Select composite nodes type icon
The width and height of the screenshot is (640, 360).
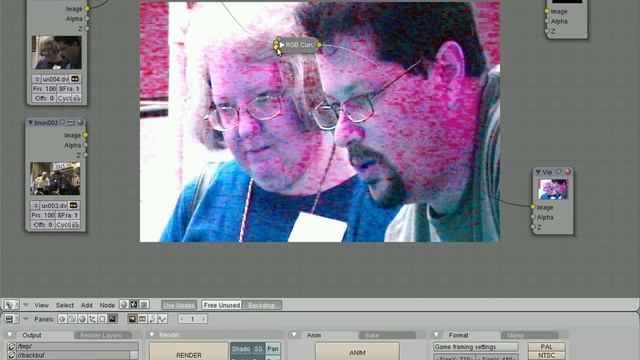tap(133, 304)
